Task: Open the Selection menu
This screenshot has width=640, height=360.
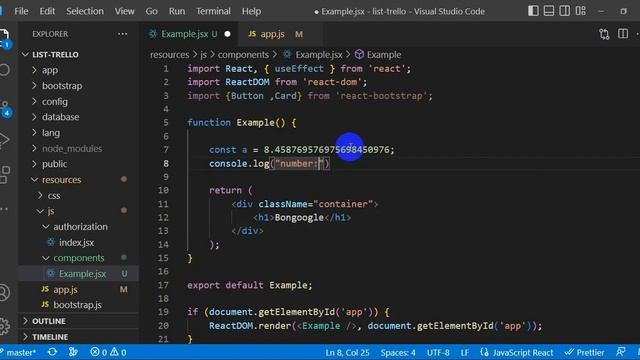Action: 85,11
